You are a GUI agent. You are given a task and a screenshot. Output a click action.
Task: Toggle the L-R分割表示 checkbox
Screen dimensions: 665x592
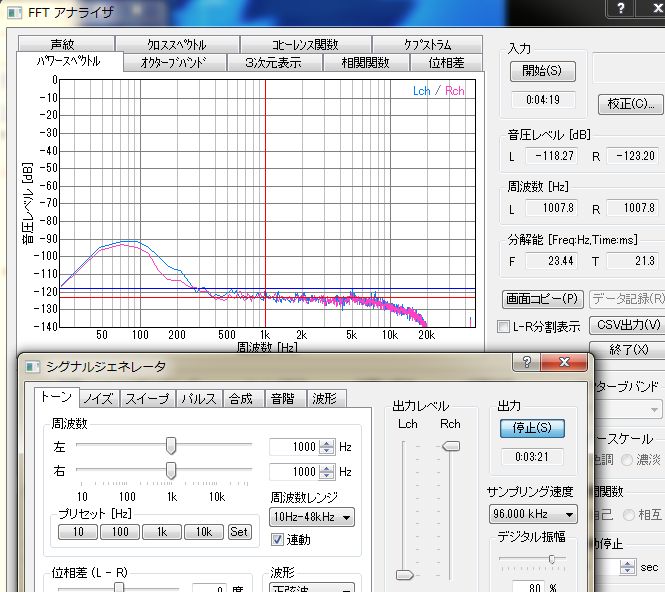click(x=503, y=326)
